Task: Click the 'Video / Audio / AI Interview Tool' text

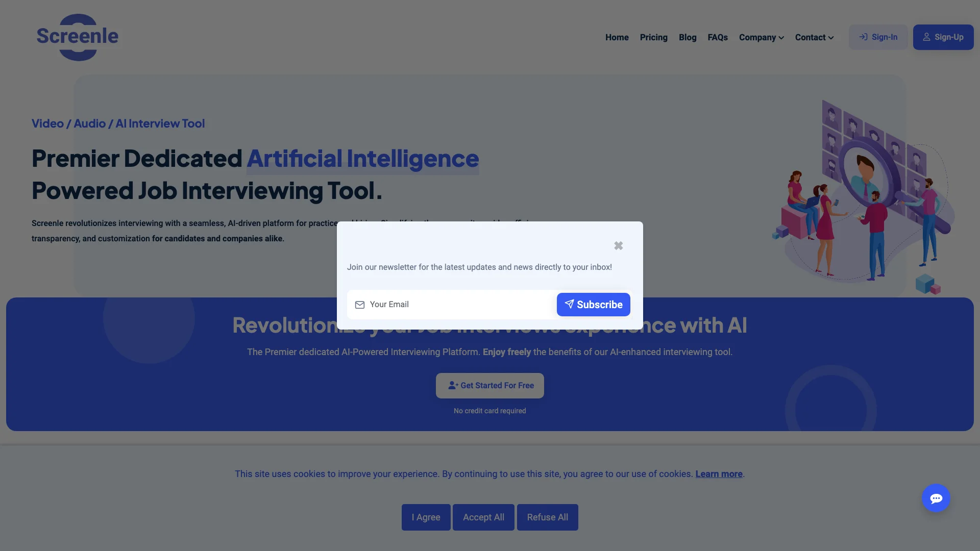Action: [118, 123]
